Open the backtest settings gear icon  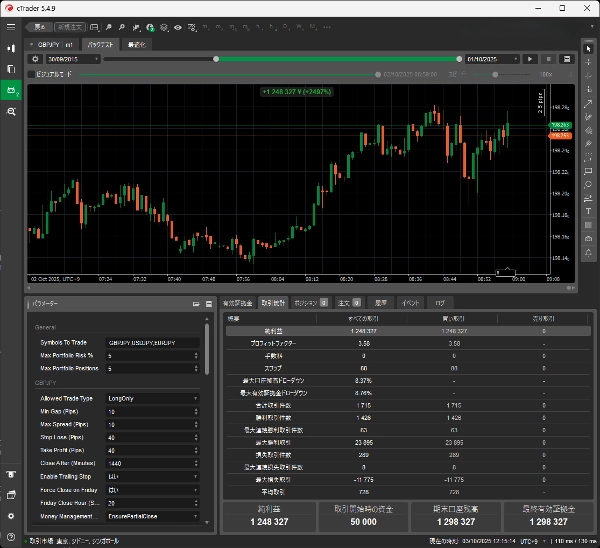click(x=35, y=59)
